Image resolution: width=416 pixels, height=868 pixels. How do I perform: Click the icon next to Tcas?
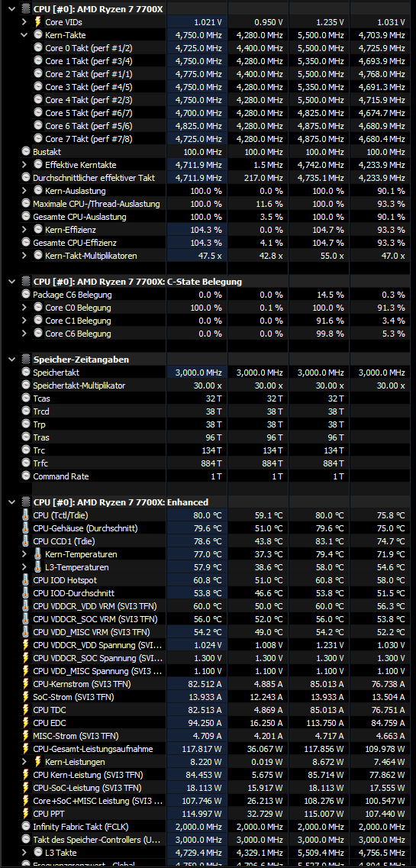(25, 398)
